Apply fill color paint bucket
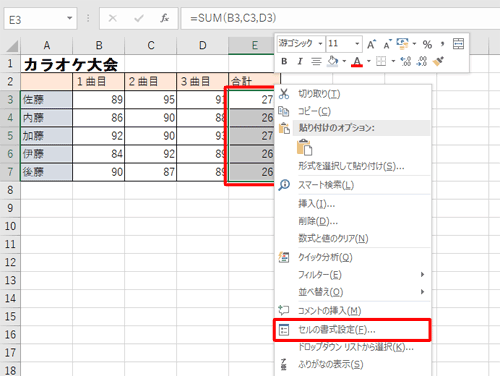Viewport: 500px width, 376px height. [x=333, y=61]
